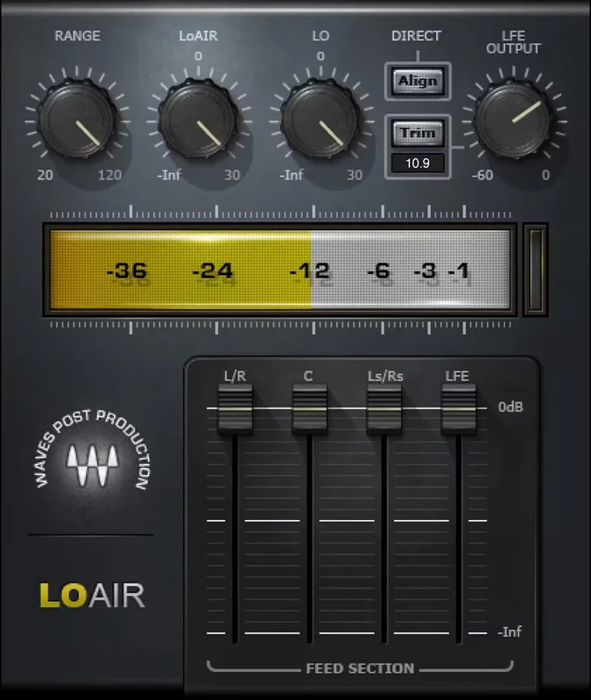The width and height of the screenshot is (591, 700).
Task: Click the -6 mark on the meter
Action: [378, 270]
